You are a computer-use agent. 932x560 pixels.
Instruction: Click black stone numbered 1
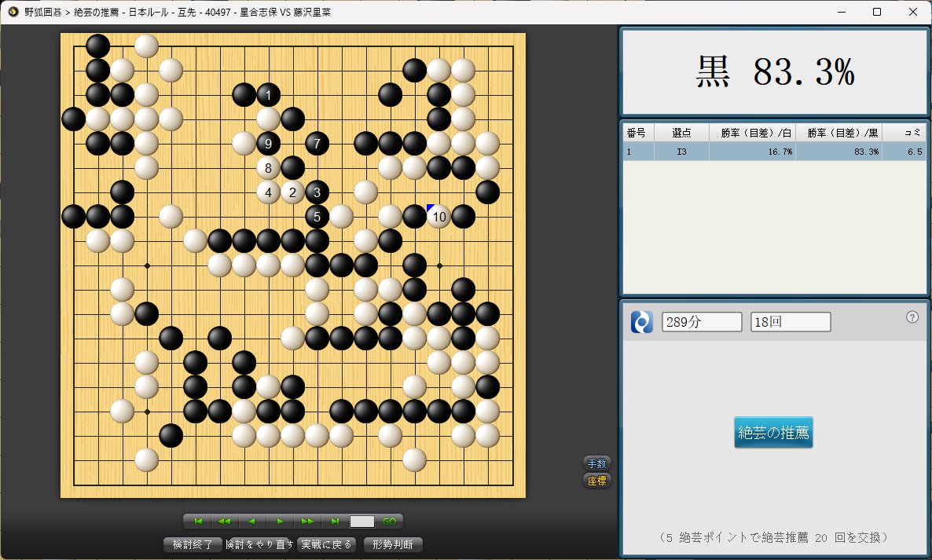(268, 95)
